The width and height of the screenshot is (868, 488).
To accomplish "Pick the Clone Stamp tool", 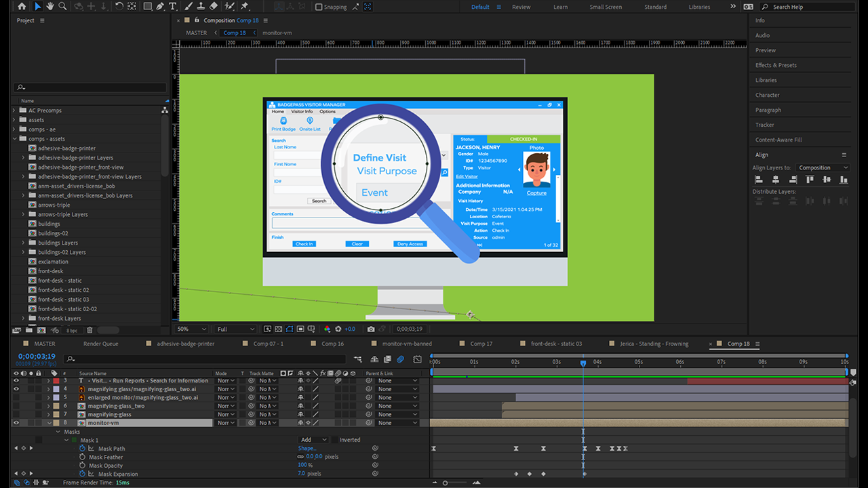I will (x=200, y=6).
